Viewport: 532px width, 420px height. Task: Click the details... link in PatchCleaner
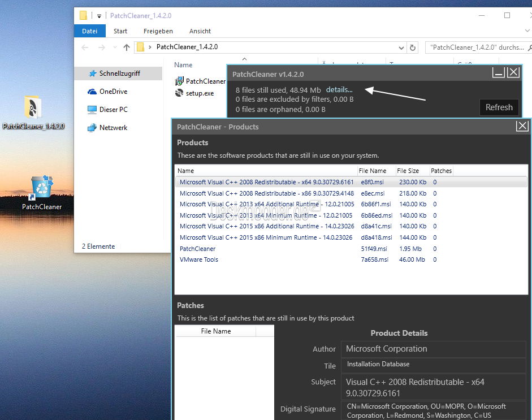point(339,89)
